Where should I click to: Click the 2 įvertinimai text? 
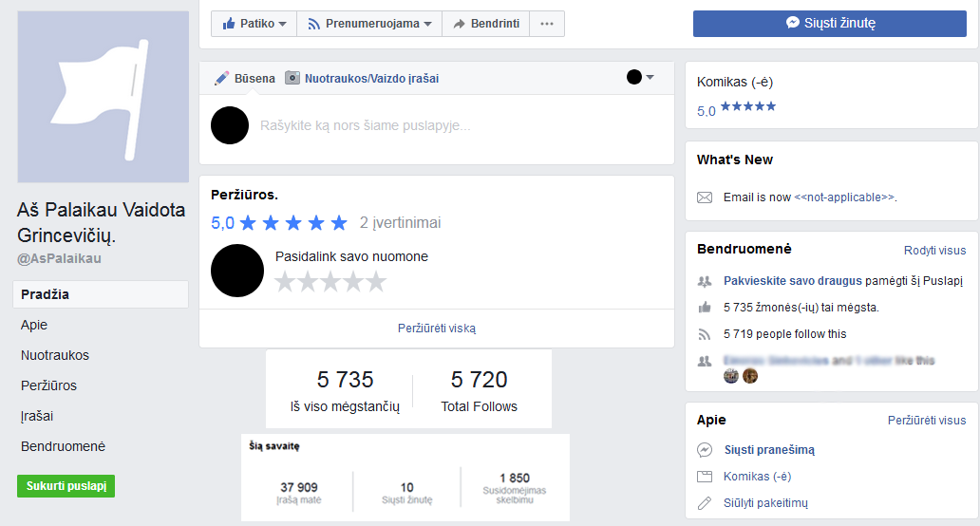[x=400, y=222]
